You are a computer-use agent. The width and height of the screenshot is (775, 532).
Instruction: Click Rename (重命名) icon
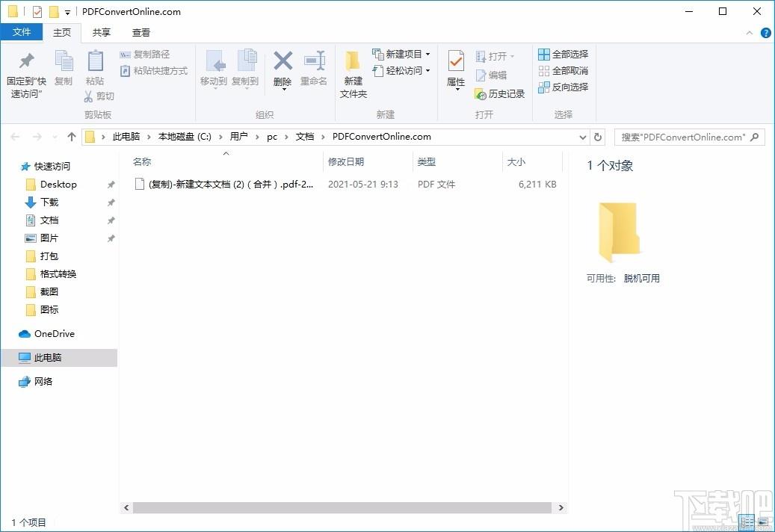pyautogui.click(x=315, y=61)
